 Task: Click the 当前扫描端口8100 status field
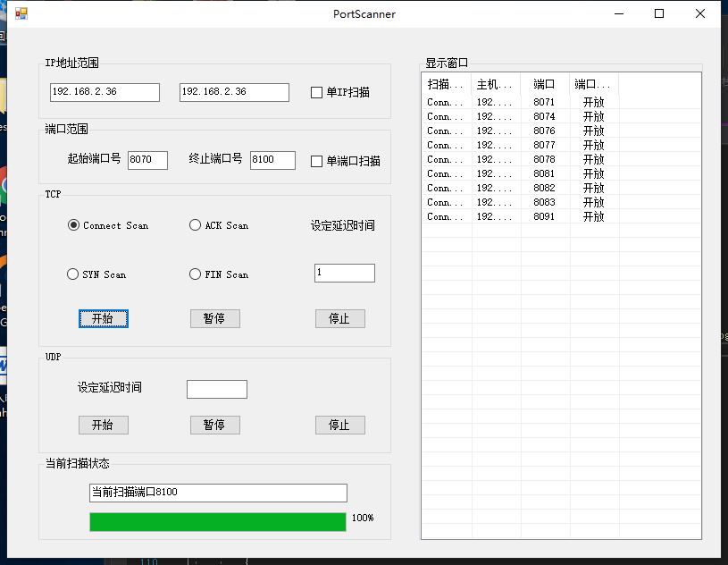218,493
